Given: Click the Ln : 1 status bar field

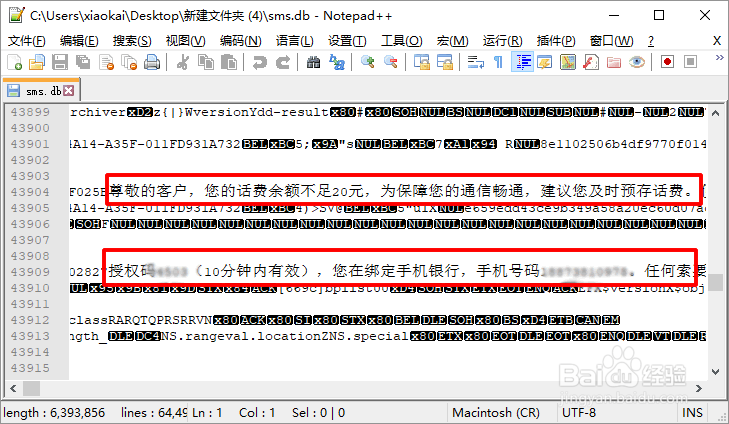Looking at the screenshot, I should tap(207, 413).
